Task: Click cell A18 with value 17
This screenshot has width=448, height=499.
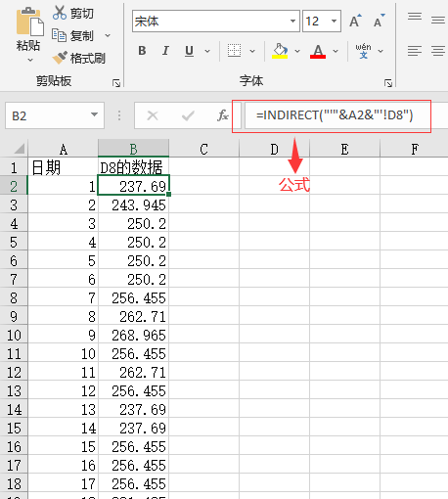Action: pos(64,483)
